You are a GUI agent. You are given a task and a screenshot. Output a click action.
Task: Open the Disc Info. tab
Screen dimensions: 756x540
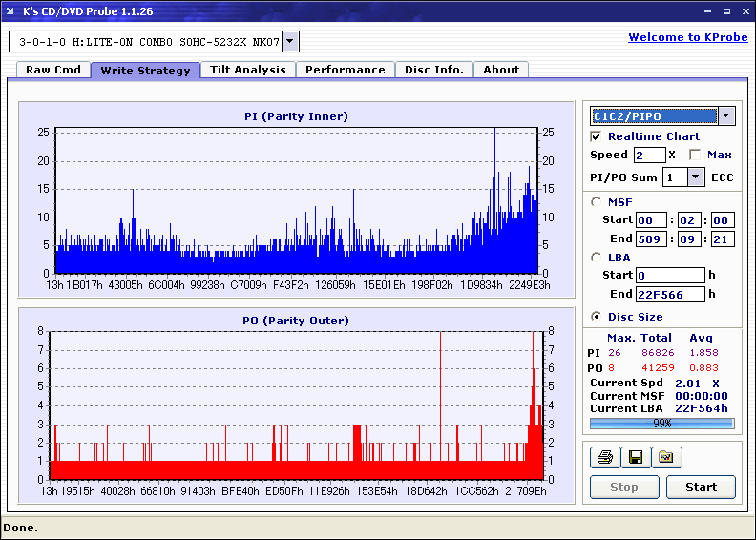434,70
